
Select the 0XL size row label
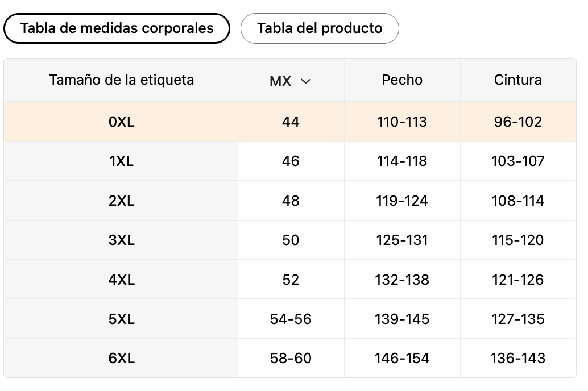coord(121,122)
